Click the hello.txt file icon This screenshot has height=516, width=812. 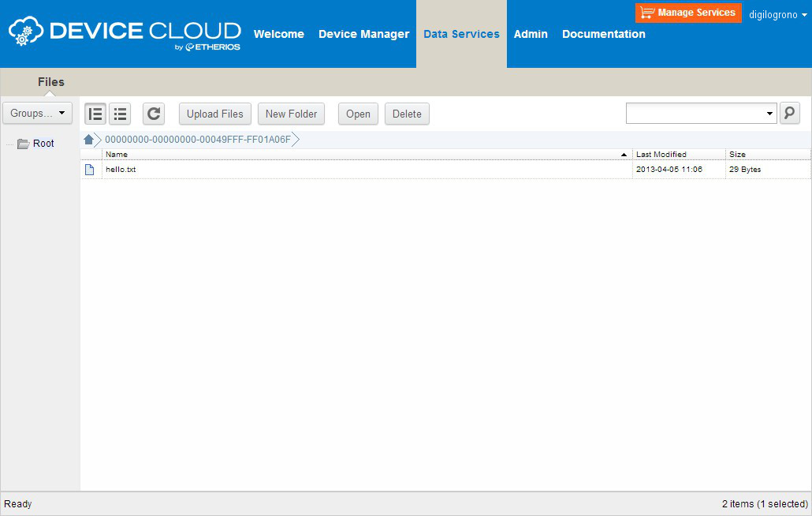tap(90, 170)
